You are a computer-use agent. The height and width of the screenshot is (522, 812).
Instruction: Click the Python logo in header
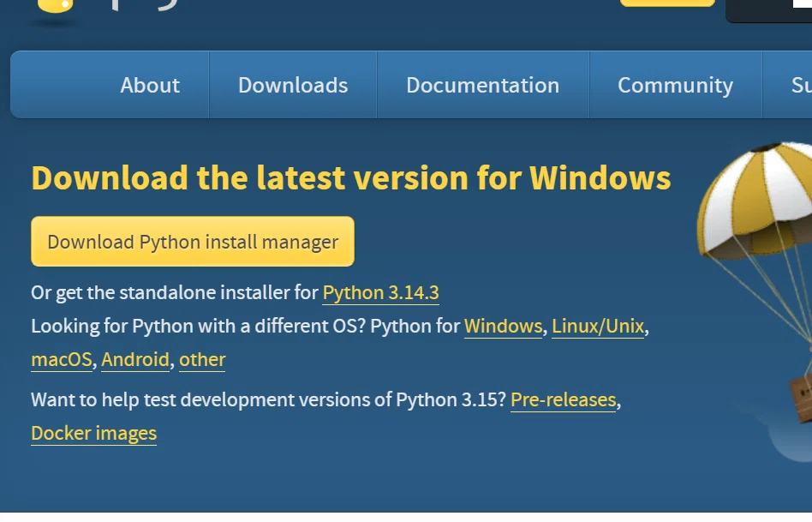pyautogui.click(x=56, y=6)
